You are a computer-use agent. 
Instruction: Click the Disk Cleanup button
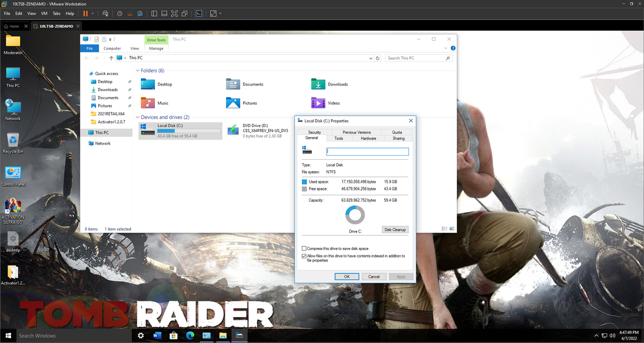(395, 230)
